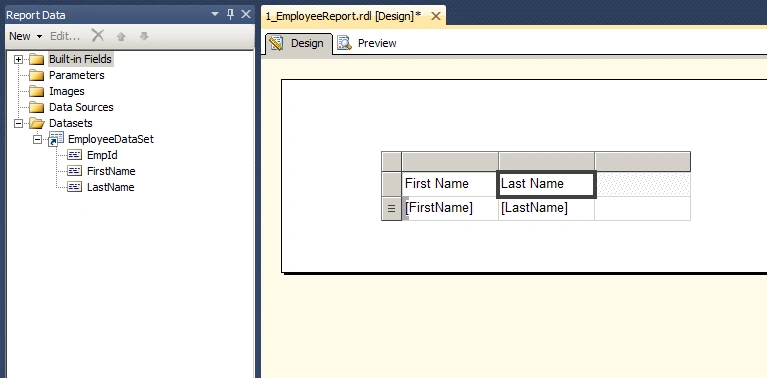Click the Delete X icon in Report Data toolbar
Image resolution: width=767 pixels, height=378 pixels.
tap(98, 35)
